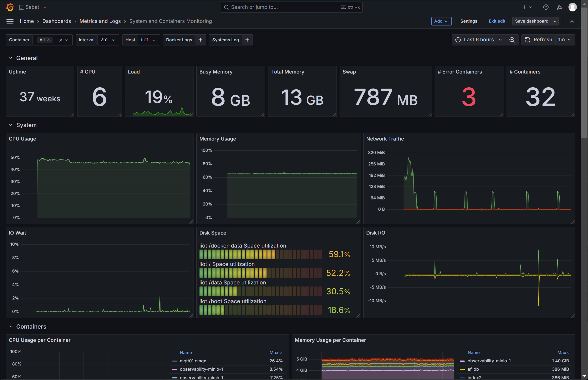Toggle the mqtt01.emqx legend series
Viewport: 588px width, 380px height.
(193, 361)
